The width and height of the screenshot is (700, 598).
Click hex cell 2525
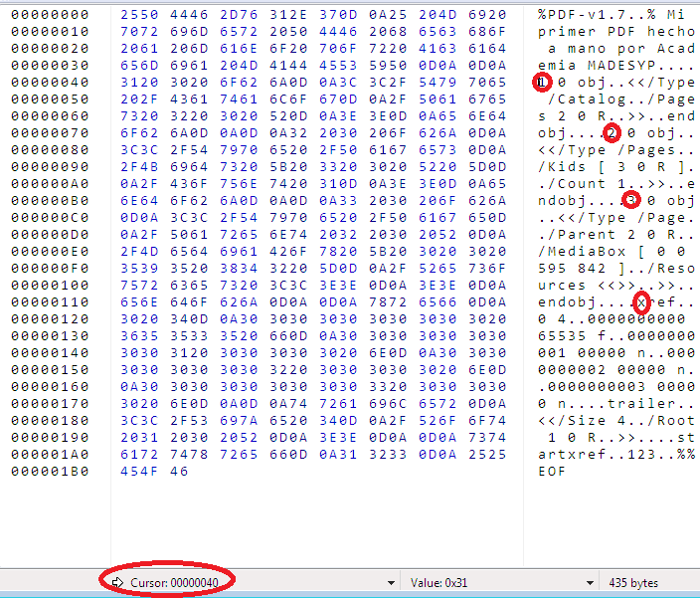point(487,455)
